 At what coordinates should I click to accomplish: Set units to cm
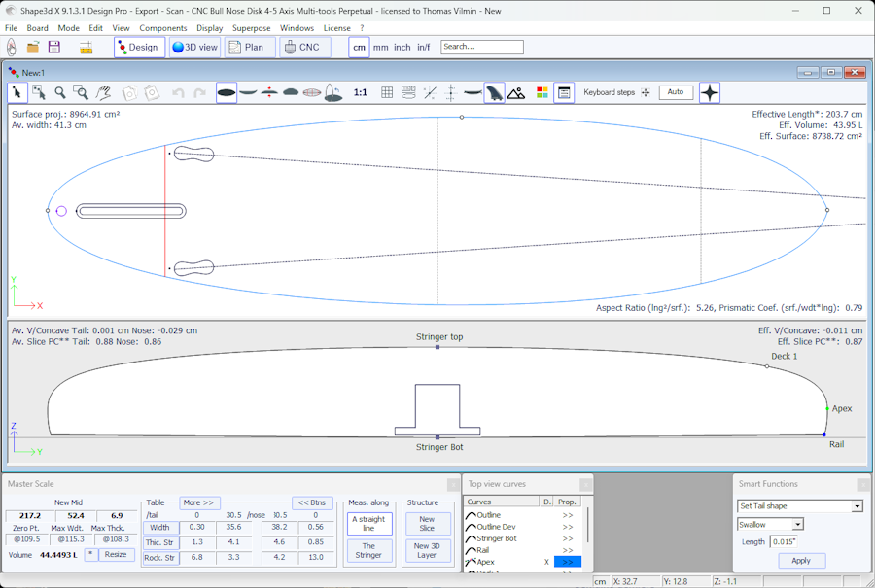point(359,47)
